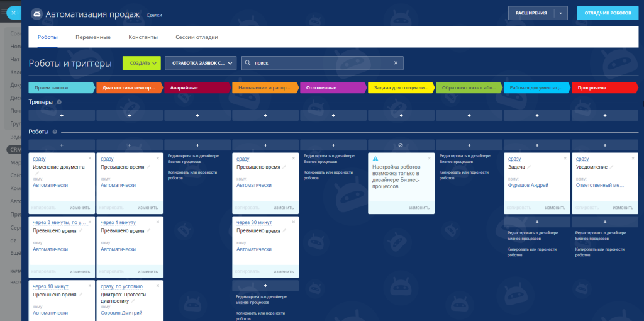The width and height of the screenshot is (644, 321).
Task: Open the РАСШИРЕНИЯ dropdown arrow
Action: [x=561, y=13]
